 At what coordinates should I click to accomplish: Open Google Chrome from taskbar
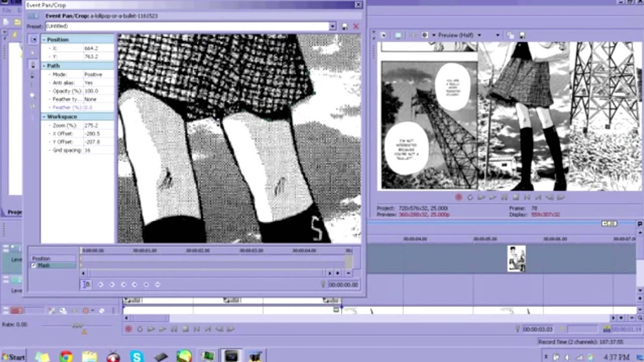(x=66, y=356)
